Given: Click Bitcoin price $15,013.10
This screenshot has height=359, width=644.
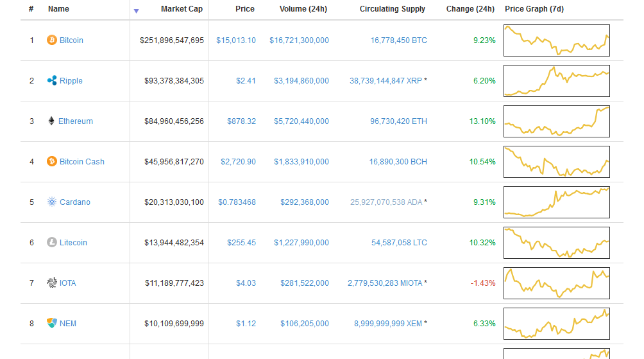Looking at the screenshot, I should click(236, 40).
